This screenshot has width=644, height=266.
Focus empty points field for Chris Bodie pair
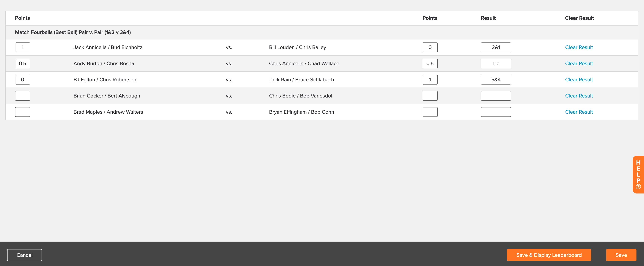(x=430, y=96)
